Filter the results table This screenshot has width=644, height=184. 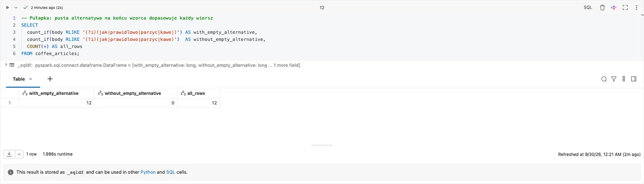pos(614,79)
